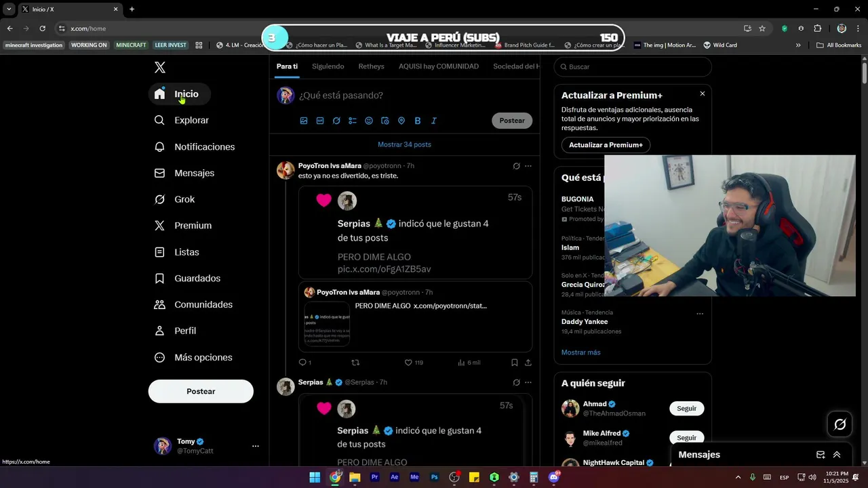Open Perfil from the sidebar
Image resolution: width=868 pixels, height=488 pixels.
[175, 331]
